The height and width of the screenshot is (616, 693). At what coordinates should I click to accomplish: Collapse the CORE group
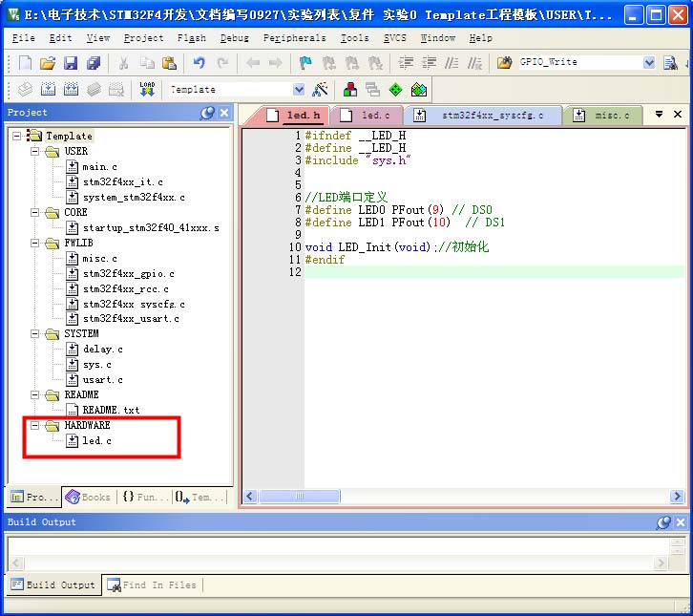click(34, 212)
